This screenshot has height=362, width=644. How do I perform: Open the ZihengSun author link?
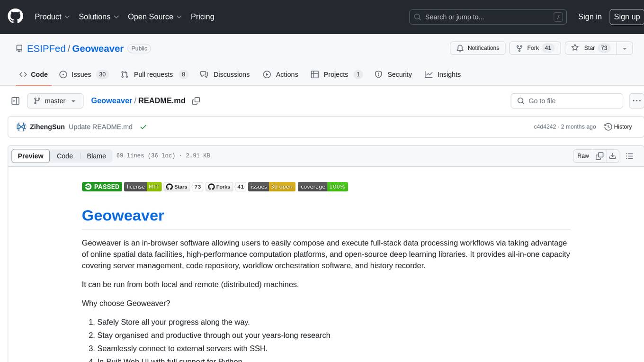47,127
